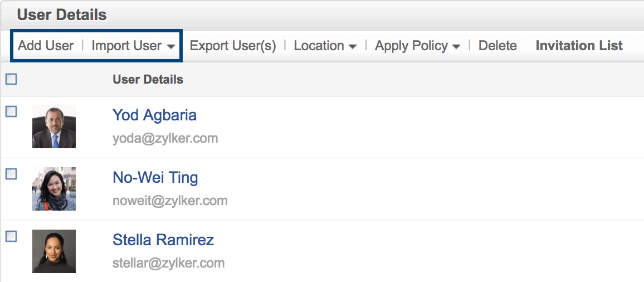Expand the Location dropdown menu
Image resolution: width=644 pixels, height=282 pixels.
coord(325,46)
